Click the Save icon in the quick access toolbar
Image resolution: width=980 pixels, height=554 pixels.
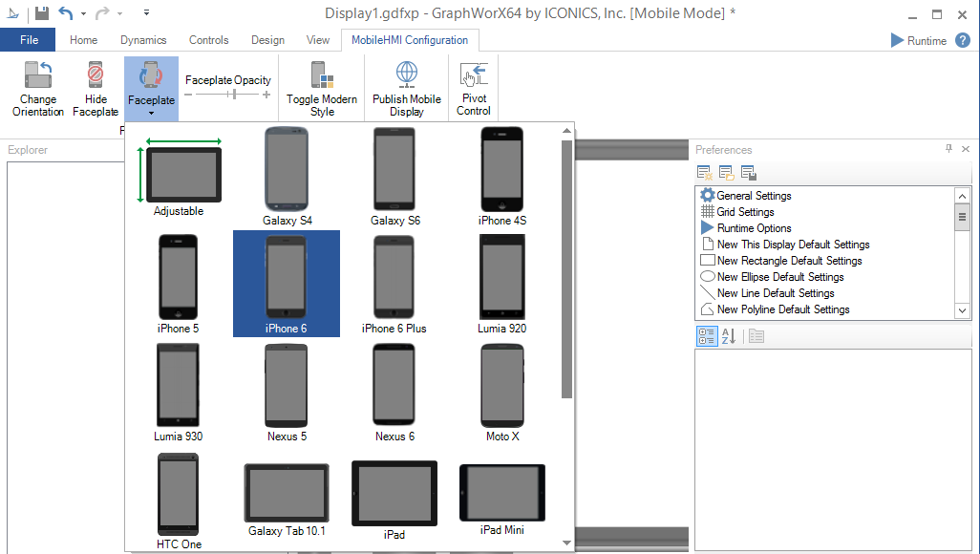click(x=42, y=13)
